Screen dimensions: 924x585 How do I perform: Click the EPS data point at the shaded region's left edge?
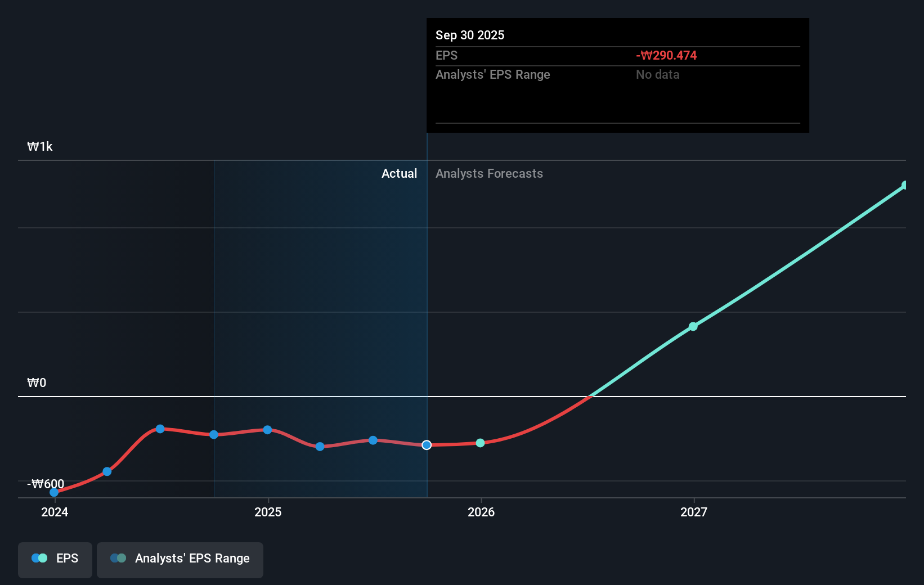[x=214, y=434]
